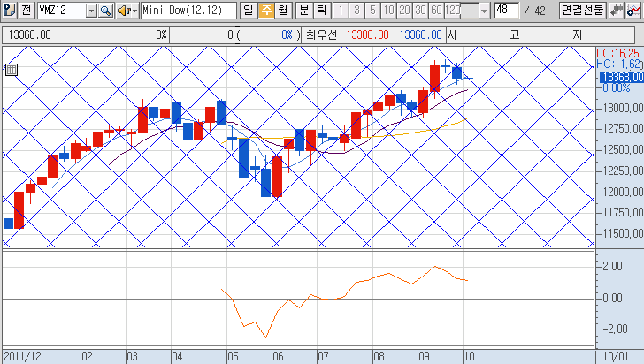This screenshot has width=644, height=364.
Task: Open the YMZ12 symbol dropdown
Action: point(92,11)
